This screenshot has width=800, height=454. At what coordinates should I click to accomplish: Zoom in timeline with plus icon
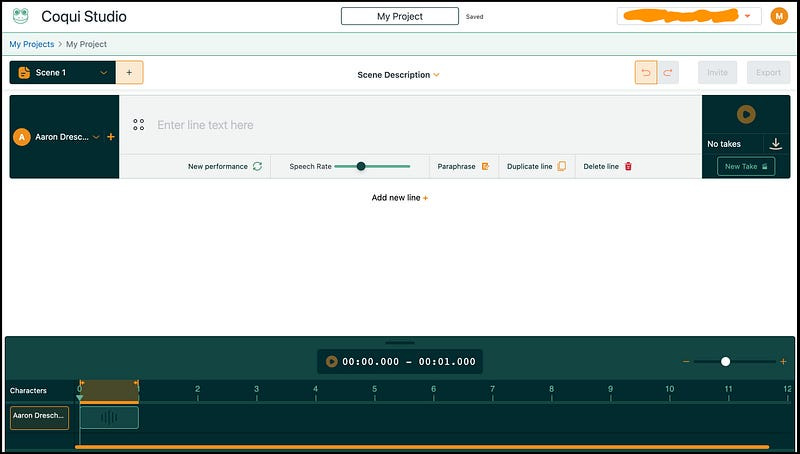(783, 362)
